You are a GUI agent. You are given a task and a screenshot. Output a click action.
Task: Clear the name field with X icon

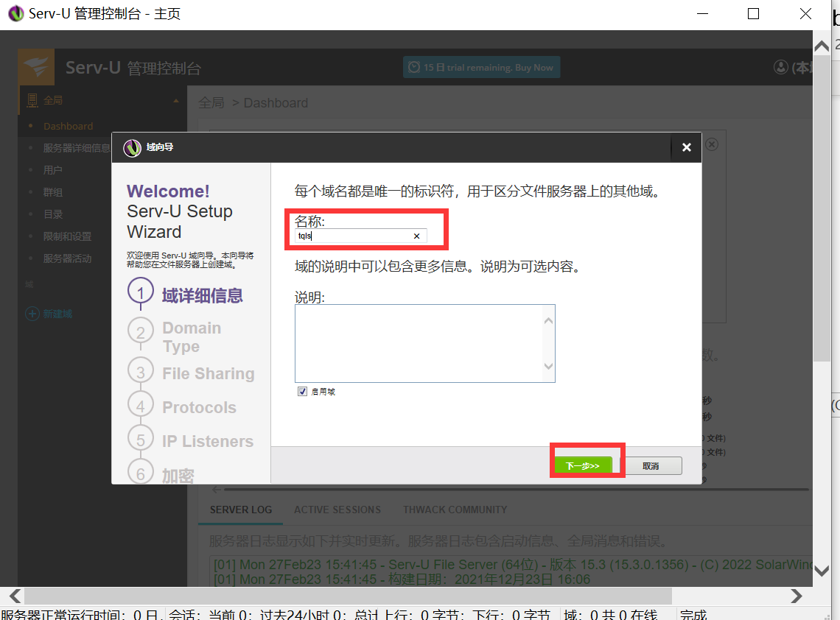tap(416, 236)
